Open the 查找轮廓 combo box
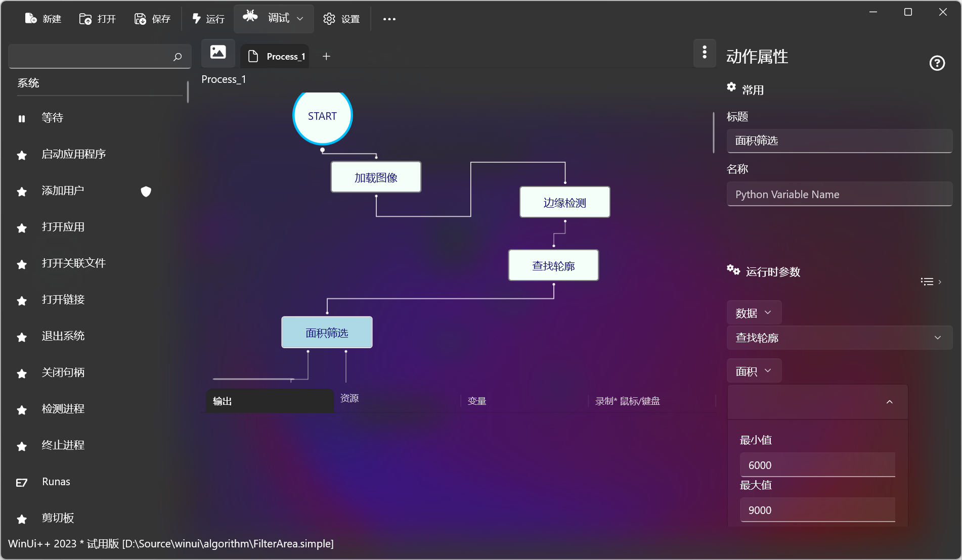This screenshot has width=962, height=560. coord(839,338)
